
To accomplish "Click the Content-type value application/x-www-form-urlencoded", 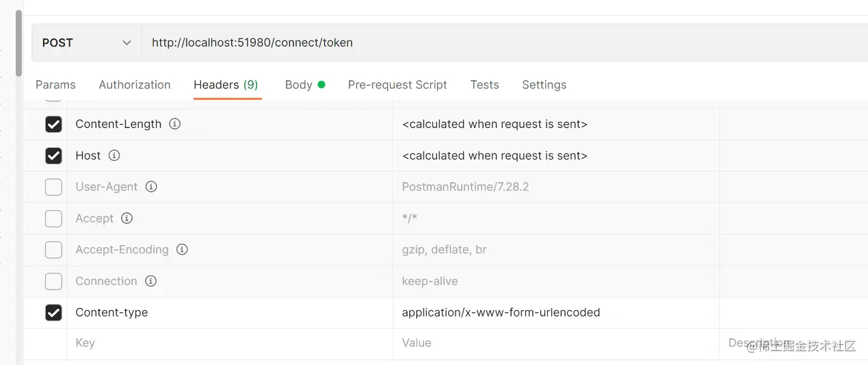I will (x=501, y=312).
